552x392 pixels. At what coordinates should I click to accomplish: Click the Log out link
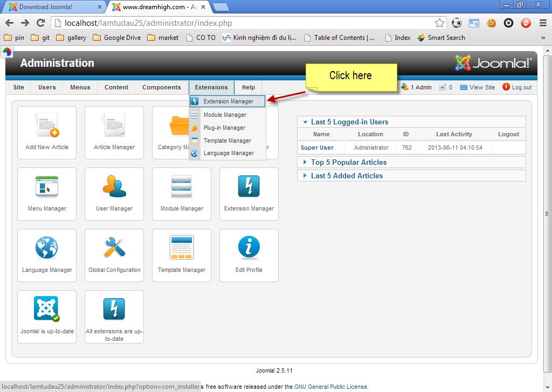tap(521, 87)
